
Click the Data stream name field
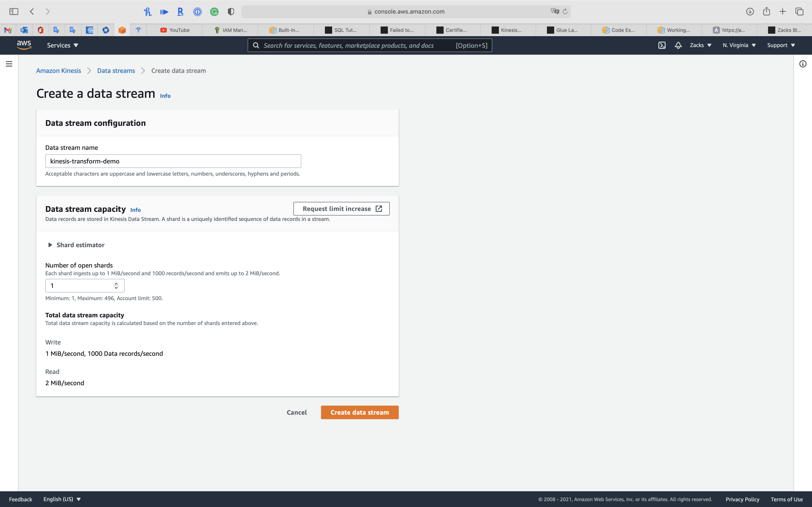173,161
